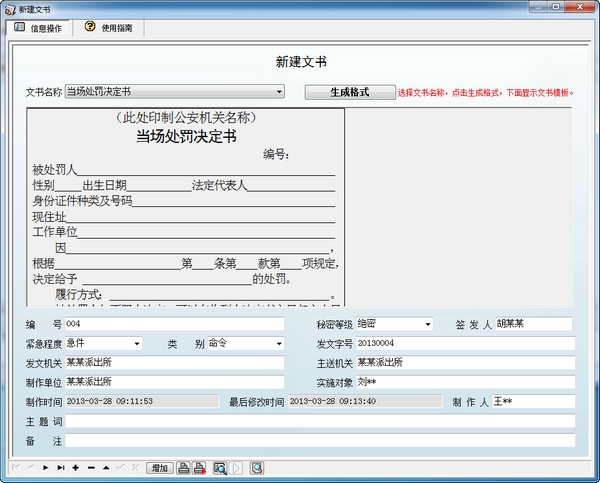Click the magnifier icon left of gray arrow
This screenshot has height=483, width=600.
click(219, 468)
